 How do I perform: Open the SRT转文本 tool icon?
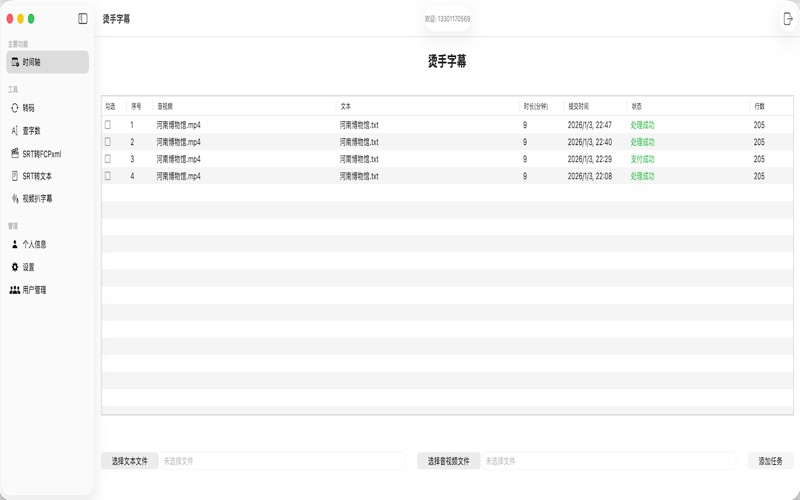[x=15, y=176]
